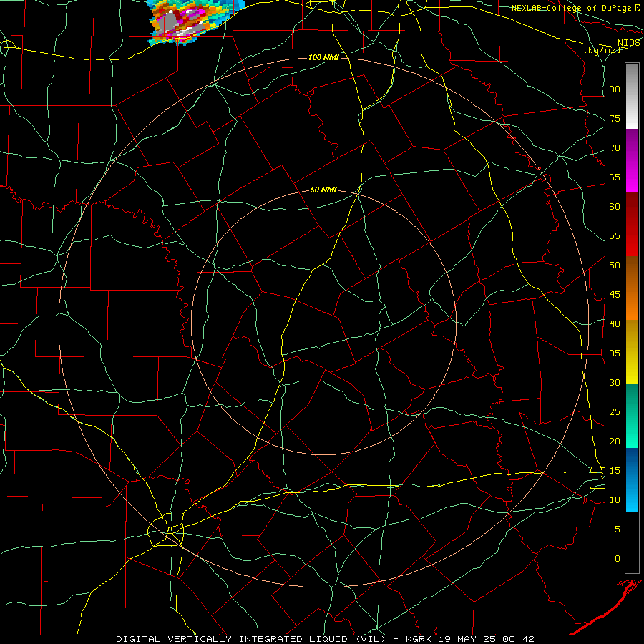Screen dimensions: 644x644
Task: Click the 50 value on the color scale
Action: pos(615,265)
